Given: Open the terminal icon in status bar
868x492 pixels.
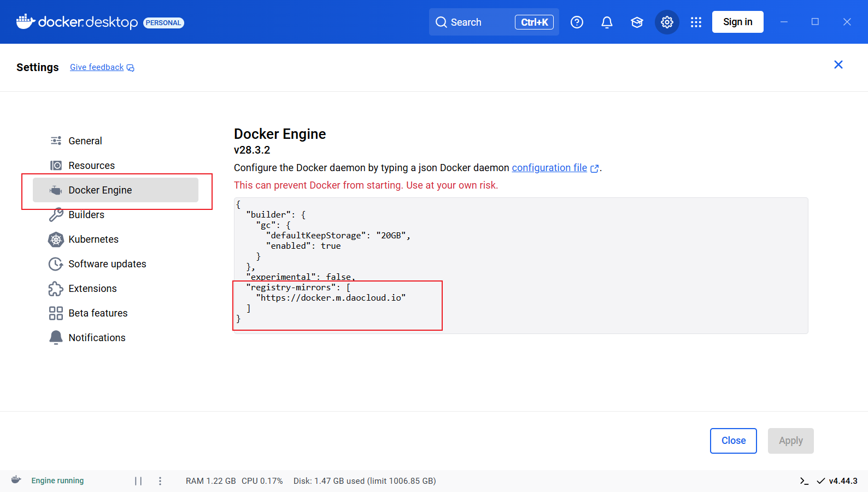Looking at the screenshot, I should (x=804, y=481).
